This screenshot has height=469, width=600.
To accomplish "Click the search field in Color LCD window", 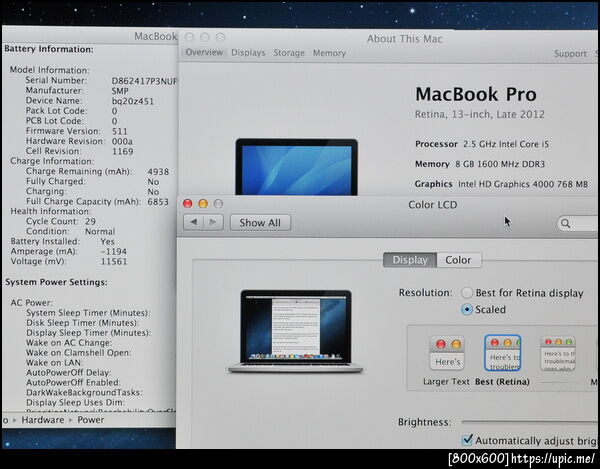I will tap(578, 223).
